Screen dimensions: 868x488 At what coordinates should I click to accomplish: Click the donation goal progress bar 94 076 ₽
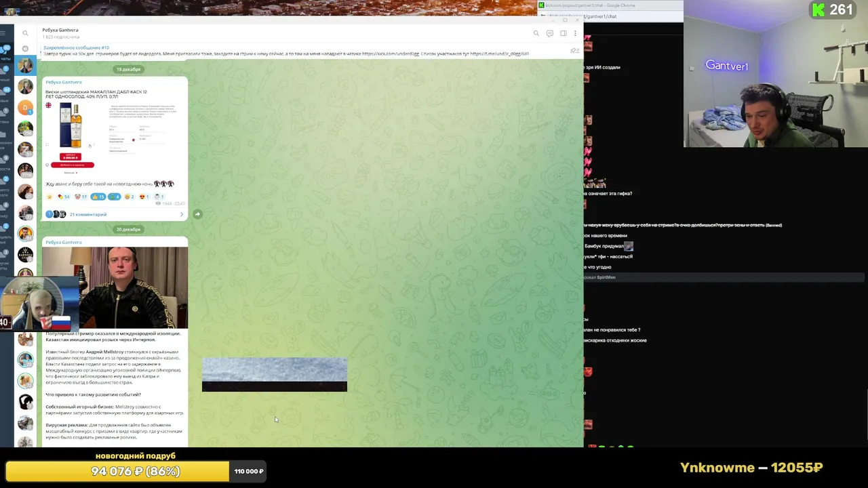117,471
